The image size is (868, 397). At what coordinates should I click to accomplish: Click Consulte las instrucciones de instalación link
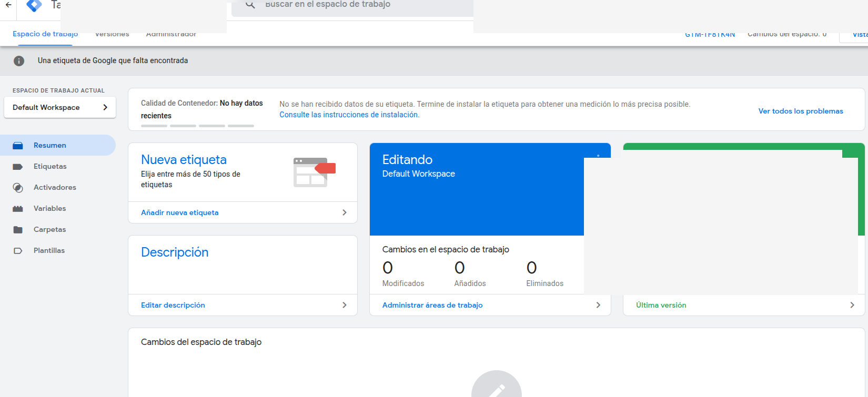tap(349, 115)
